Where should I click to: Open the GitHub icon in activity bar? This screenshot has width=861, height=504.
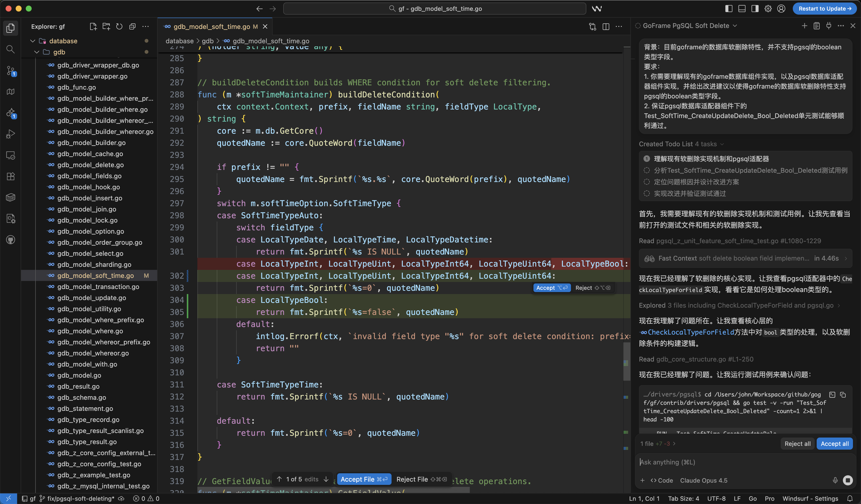click(11, 240)
